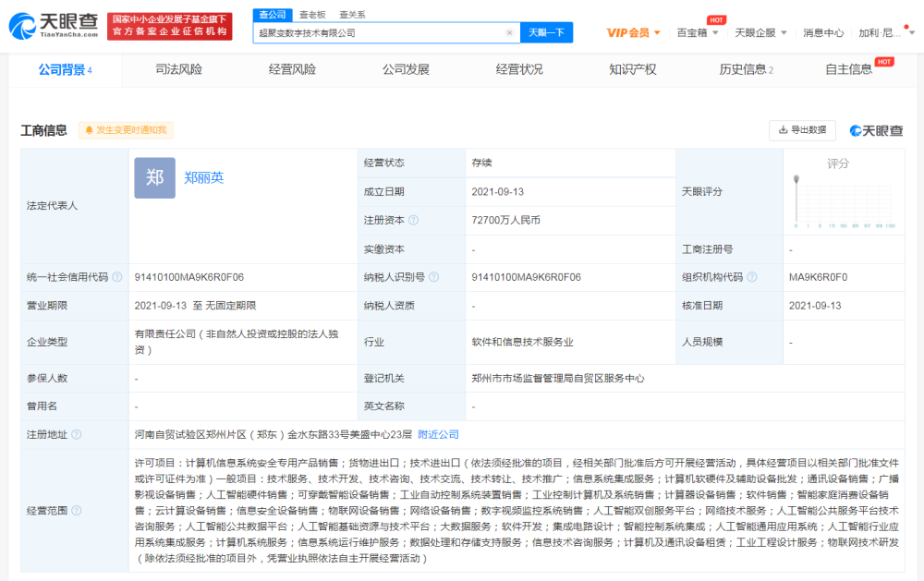
Task: Click 发生变更时通知我 notification button
Action: pyautogui.click(x=126, y=130)
